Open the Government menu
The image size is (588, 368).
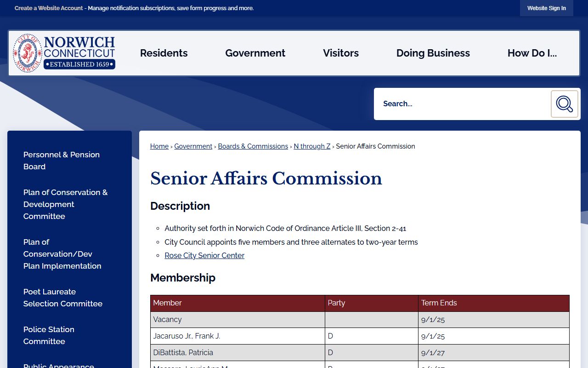(x=255, y=53)
